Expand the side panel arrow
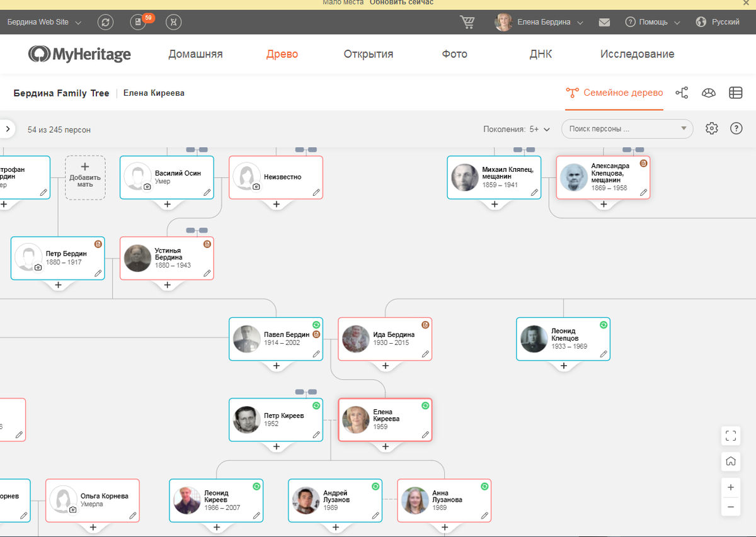 pyautogui.click(x=7, y=129)
